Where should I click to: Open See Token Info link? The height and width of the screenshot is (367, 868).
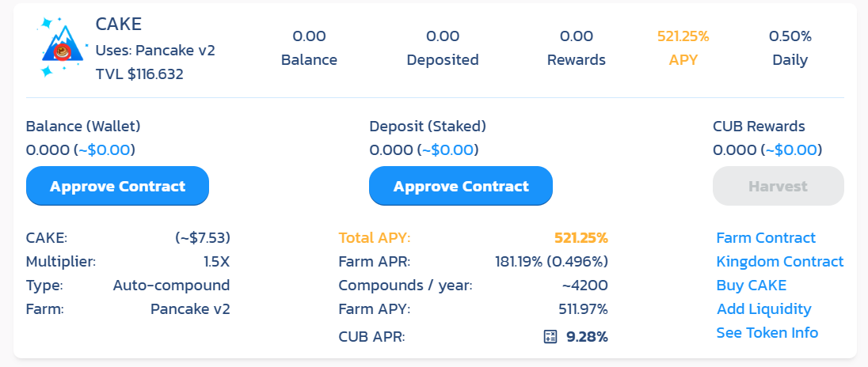[x=767, y=333]
